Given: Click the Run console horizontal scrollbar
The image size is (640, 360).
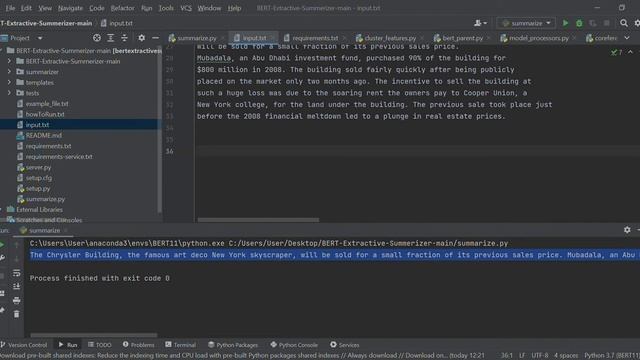Looking at the screenshot, I should click(94, 335).
